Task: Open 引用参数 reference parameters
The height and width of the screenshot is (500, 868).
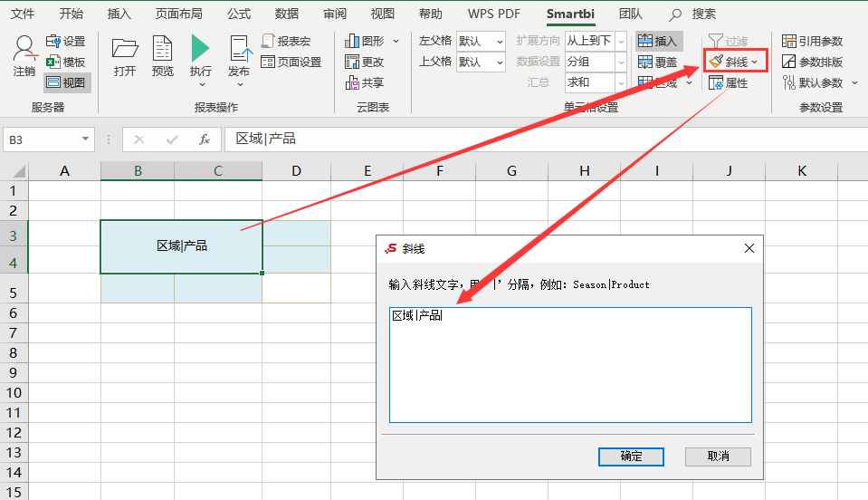Action: click(812, 41)
